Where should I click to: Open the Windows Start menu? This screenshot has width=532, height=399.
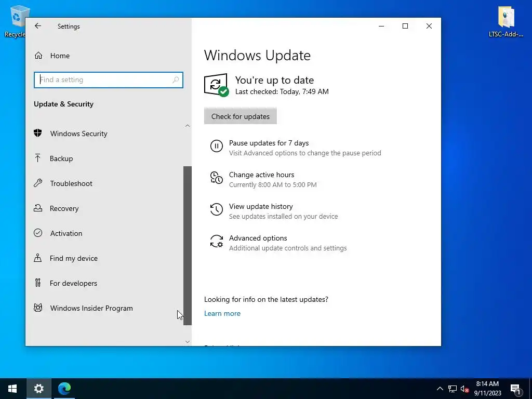[12, 389]
